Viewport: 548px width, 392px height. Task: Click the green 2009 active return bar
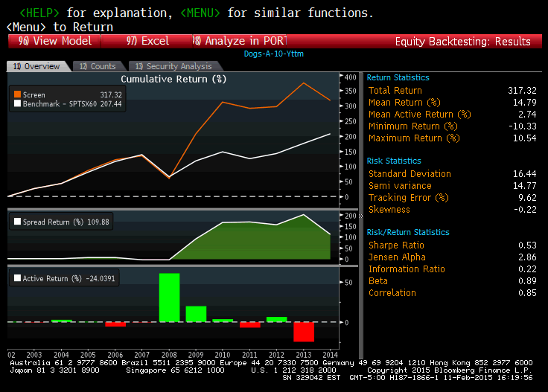pyautogui.click(x=196, y=314)
